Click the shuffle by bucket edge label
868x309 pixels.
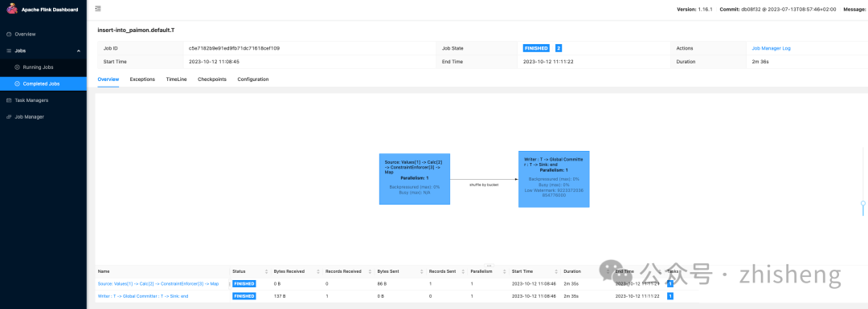coord(484,185)
